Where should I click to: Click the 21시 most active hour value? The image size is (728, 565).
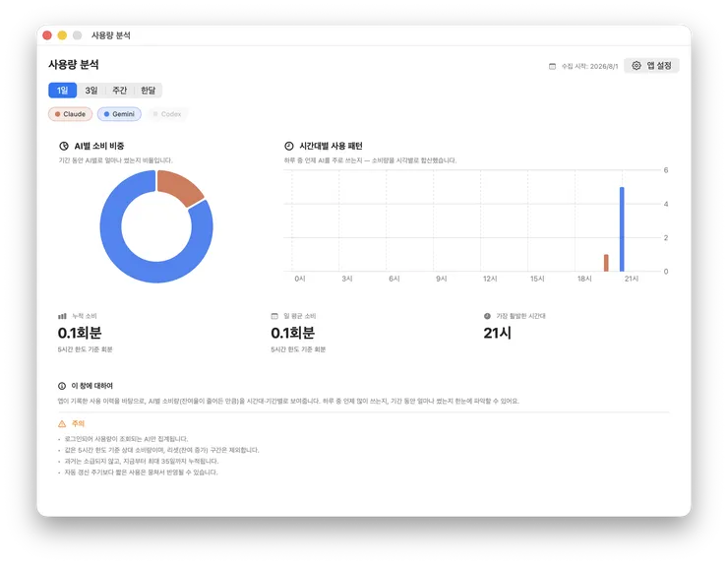tap(497, 333)
